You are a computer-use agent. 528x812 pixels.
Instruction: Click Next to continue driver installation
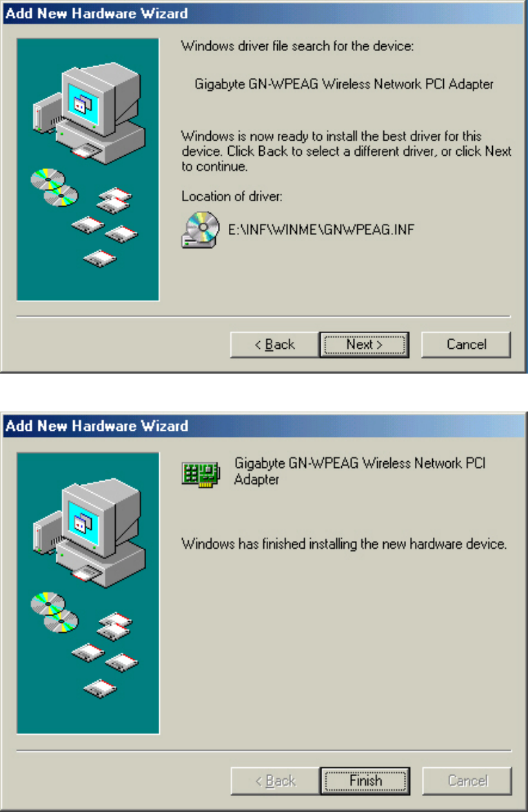pyautogui.click(x=365, y=345)
